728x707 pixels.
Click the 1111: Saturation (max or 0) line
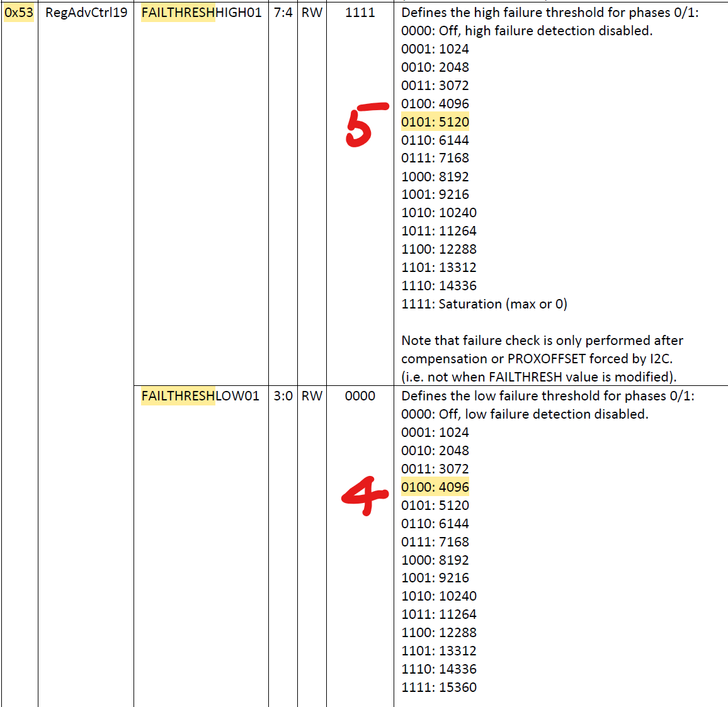(x=484, y=304)
